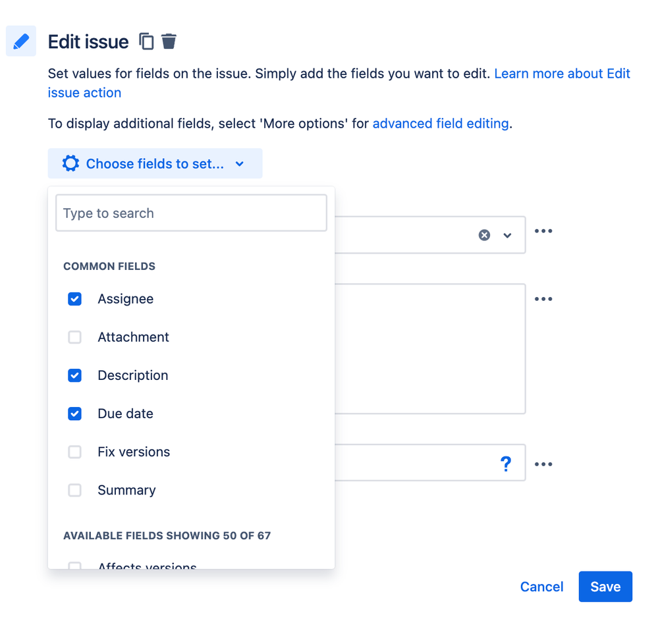Check the Summary checkbox
Image resolution: width=658 pixels, height=644 pixels.
74,490
